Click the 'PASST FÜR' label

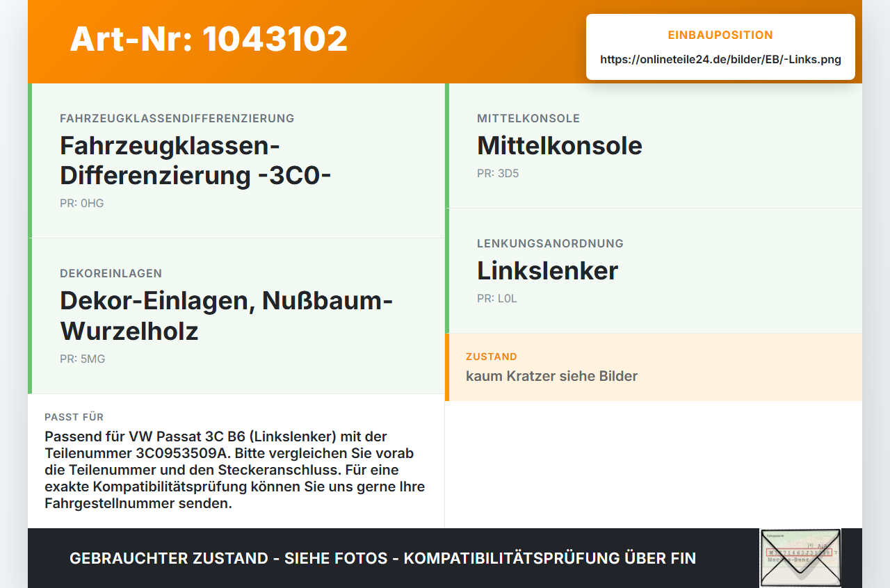click(x=74, y=417)
